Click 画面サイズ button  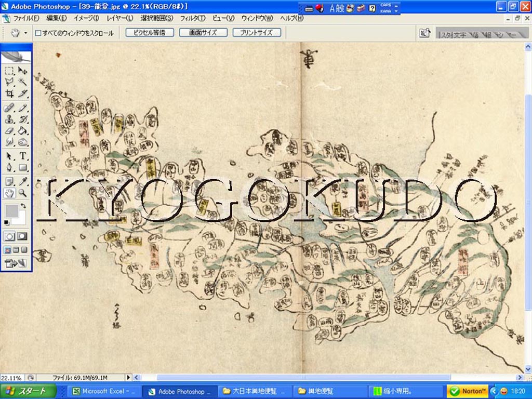[x=203, y=33]
